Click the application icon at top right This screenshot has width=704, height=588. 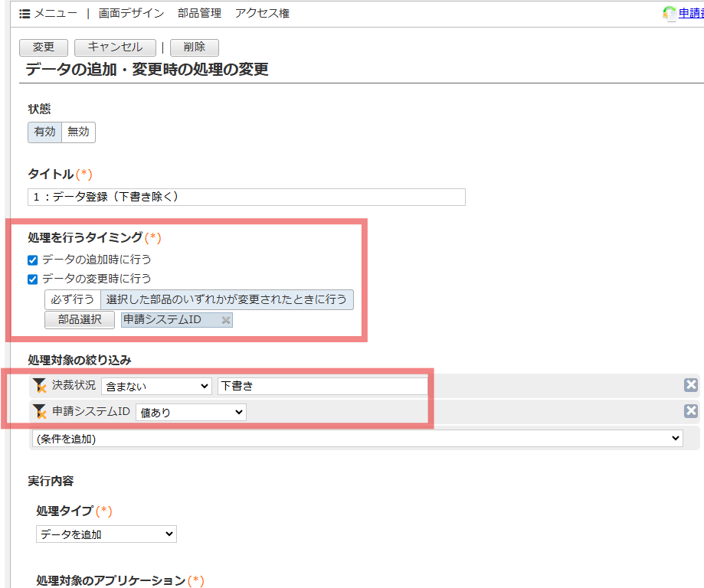pos(669,14)
